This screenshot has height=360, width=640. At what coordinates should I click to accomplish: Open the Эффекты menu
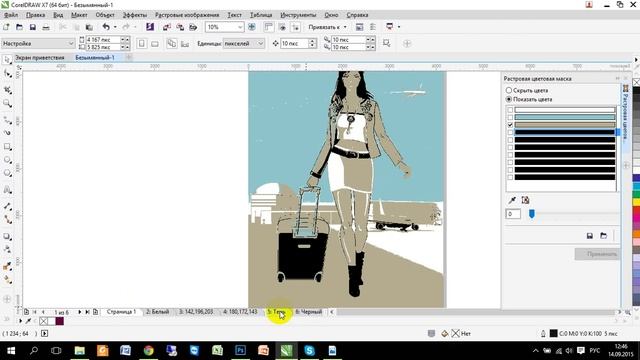tap(135, 15)
